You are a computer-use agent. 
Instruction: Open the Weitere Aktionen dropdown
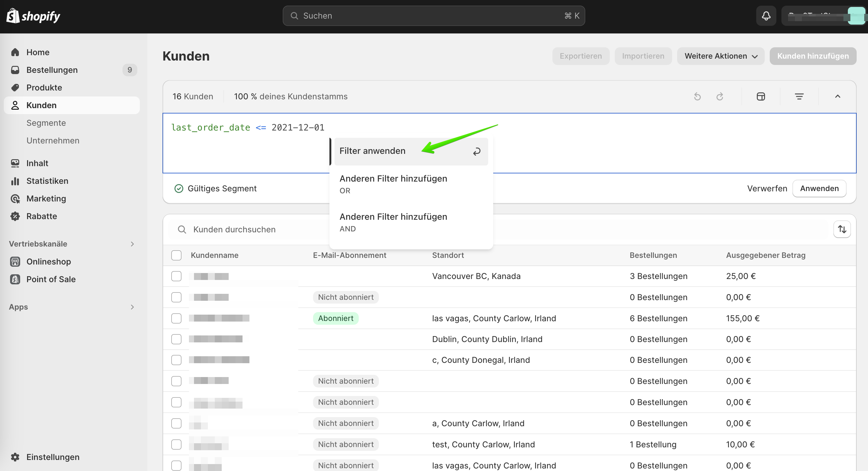(721, 56)
